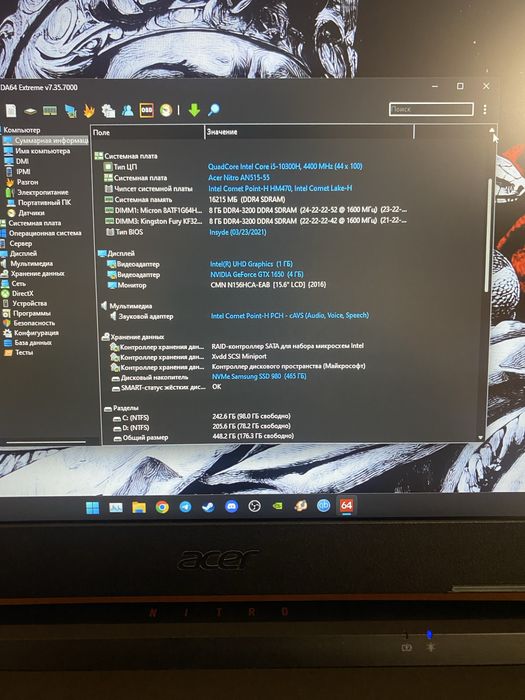Select the Системная память 16215 МБ row
The height and width of the screenshot is (700, 525).
tap(195, 200)
